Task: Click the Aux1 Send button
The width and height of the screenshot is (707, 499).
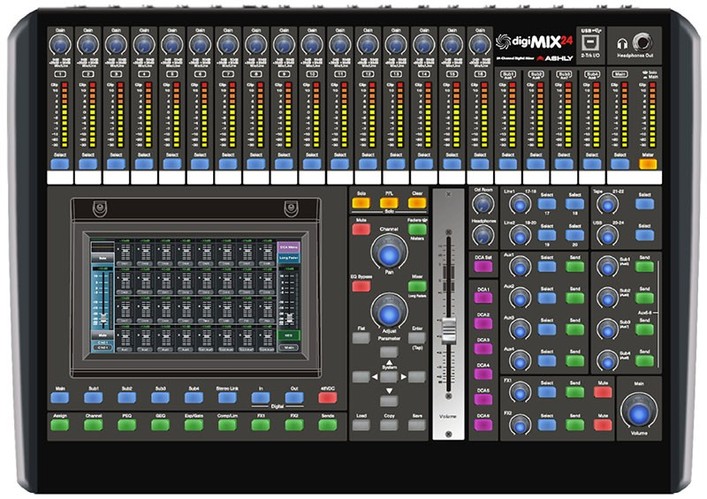Action: [575, 266]
